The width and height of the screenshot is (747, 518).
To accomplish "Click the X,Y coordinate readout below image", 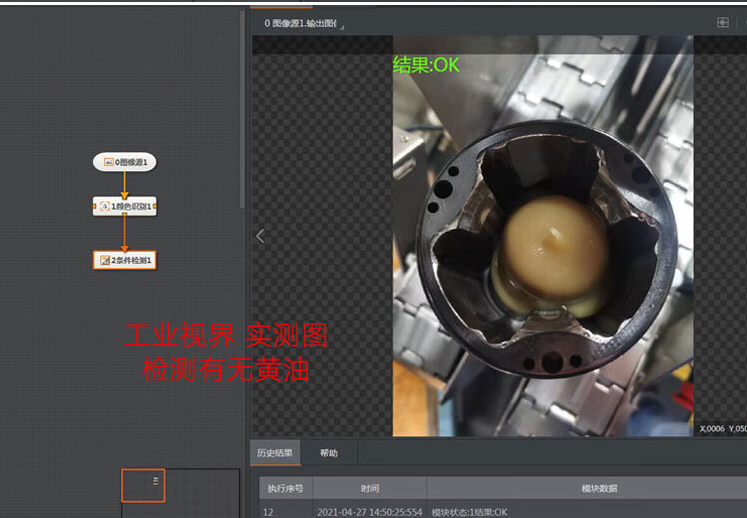I will click(722, 429).
